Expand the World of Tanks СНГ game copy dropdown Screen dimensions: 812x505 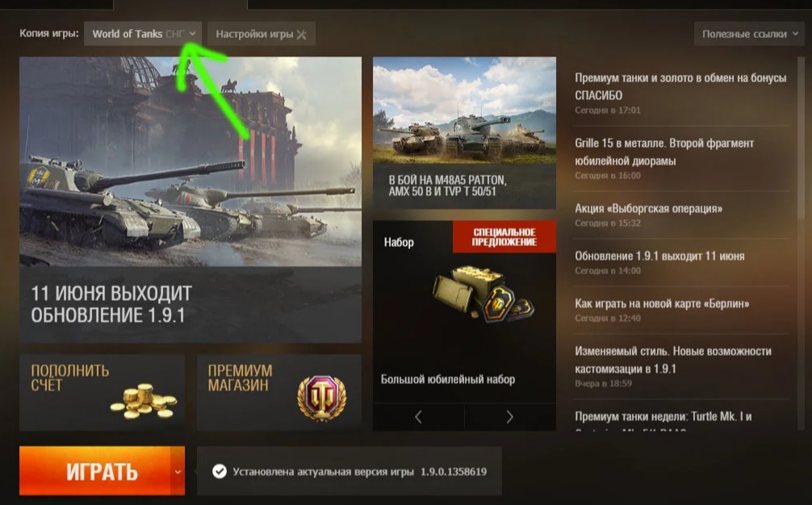pyautogui.click(x=143, y=34)
